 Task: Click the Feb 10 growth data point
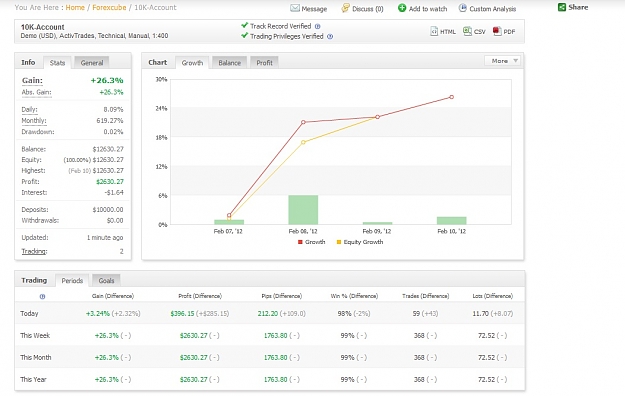coord(452,97)
